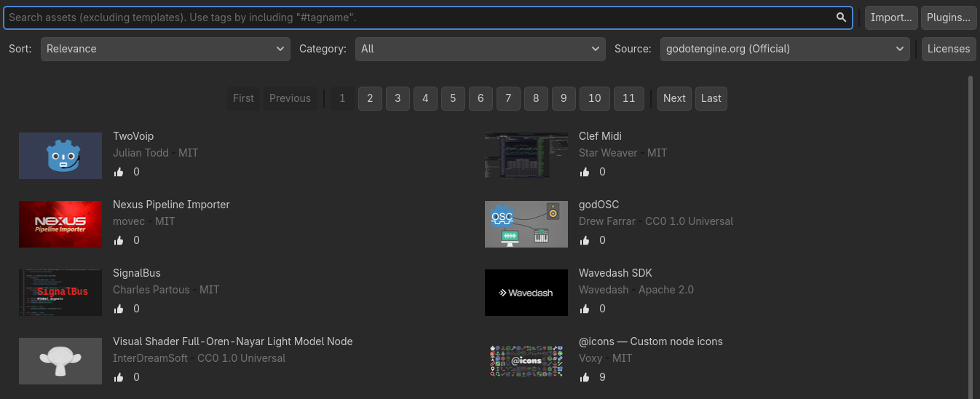
Task: Open @icons custom node icons thumbnail
Action: tap(526, 361)
